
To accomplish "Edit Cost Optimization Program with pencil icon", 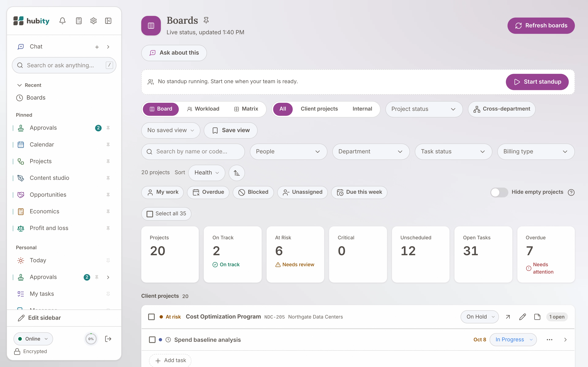I will click(x=523, y=317).
